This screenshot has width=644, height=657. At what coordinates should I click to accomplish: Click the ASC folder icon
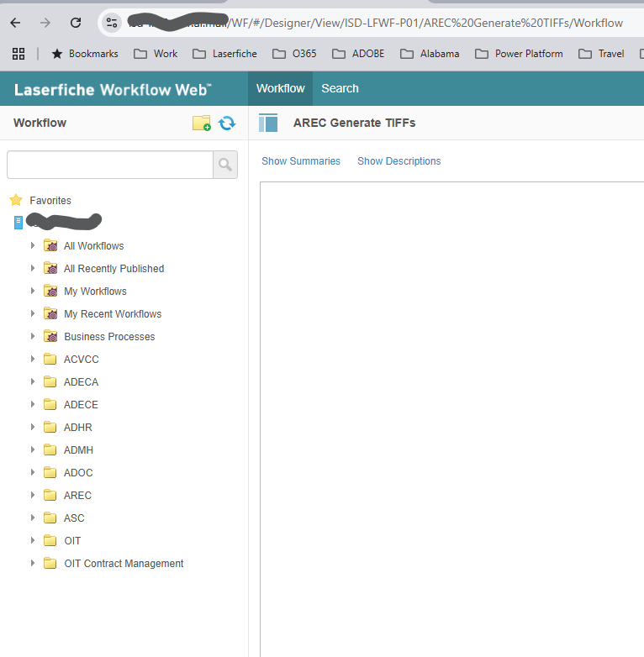(x=50, y=518)
